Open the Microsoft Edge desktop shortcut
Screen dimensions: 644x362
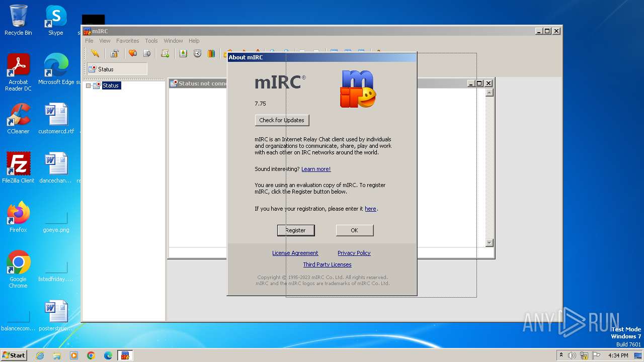(56, 69)
